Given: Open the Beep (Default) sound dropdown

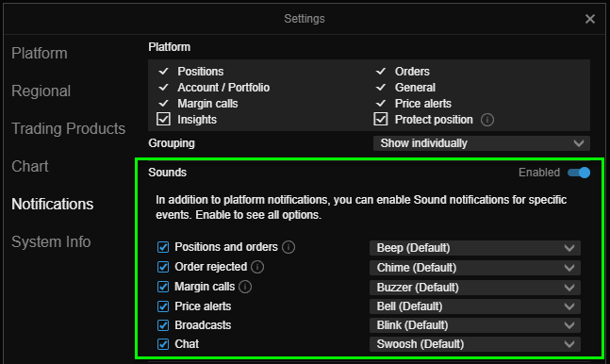Looking at the screenshot, I should 475,248.
